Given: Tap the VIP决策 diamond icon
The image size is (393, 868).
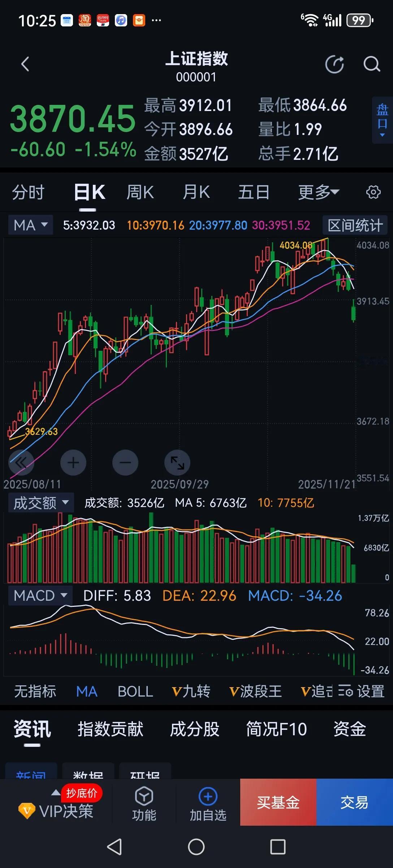Looking at the screenshot, I should point(27,811).
